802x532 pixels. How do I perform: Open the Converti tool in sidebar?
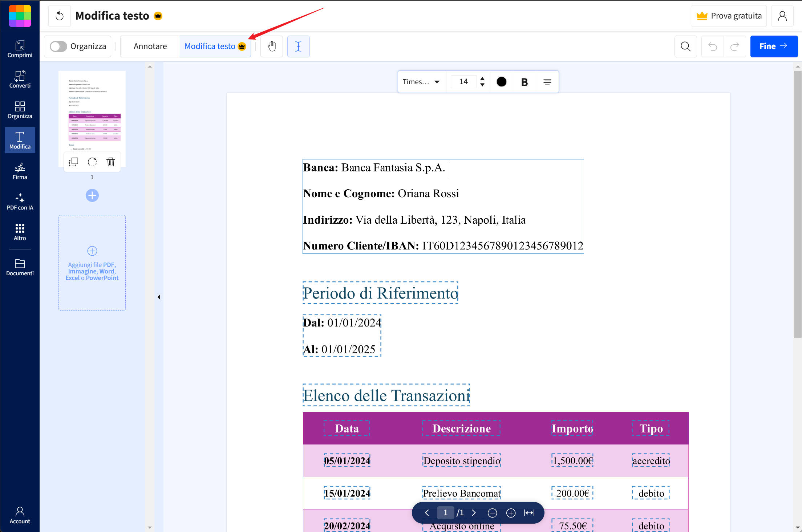click(x=20, y=80)
